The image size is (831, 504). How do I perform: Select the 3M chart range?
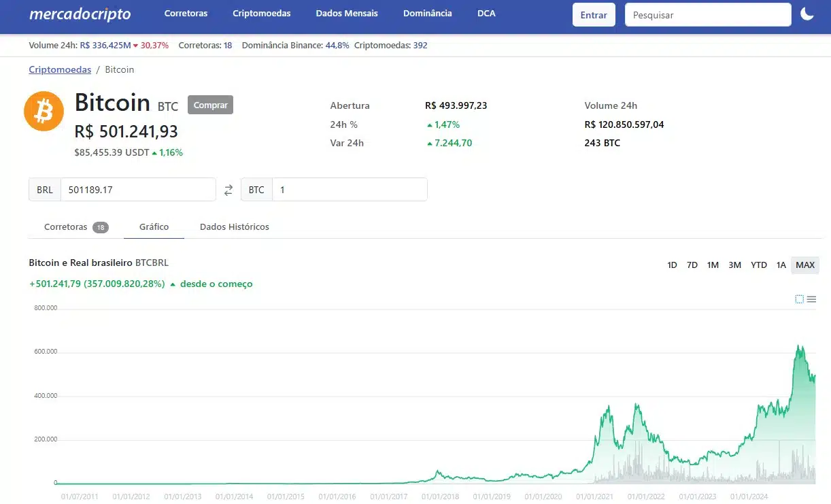click(734, 265)
